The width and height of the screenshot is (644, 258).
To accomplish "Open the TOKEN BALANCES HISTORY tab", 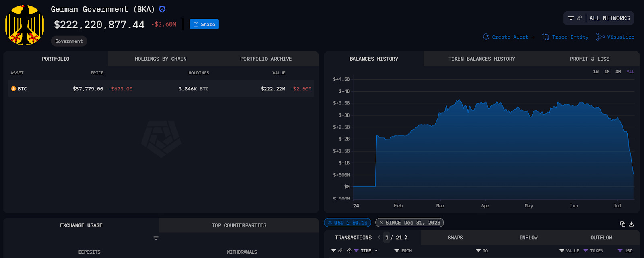I will [x=482, y=59].
